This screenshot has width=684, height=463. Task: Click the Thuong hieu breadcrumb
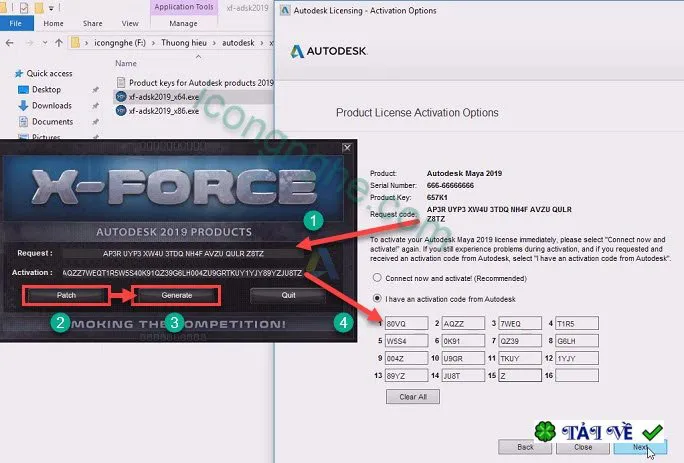click(184, 43)
